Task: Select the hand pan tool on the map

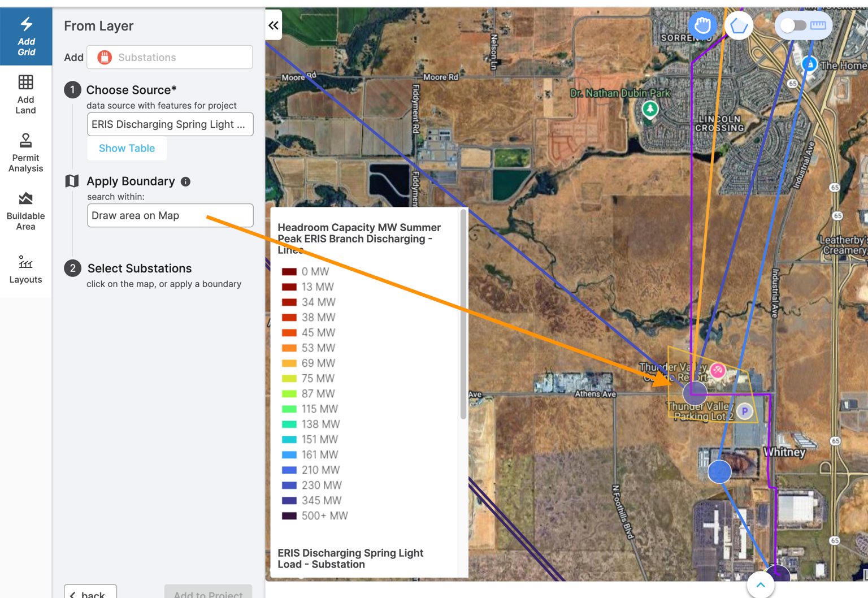Action: (x=702, y=25)
